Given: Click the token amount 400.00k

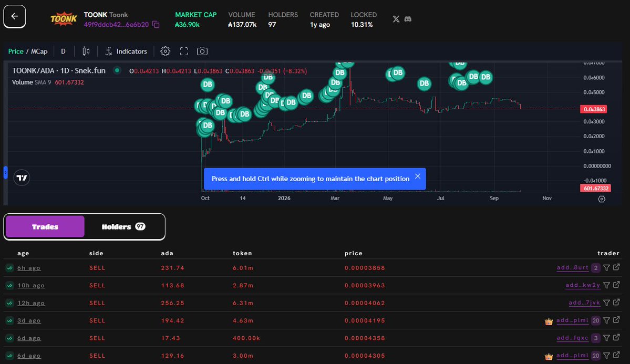Looking at the screenshot, I should tap(246, 338).
